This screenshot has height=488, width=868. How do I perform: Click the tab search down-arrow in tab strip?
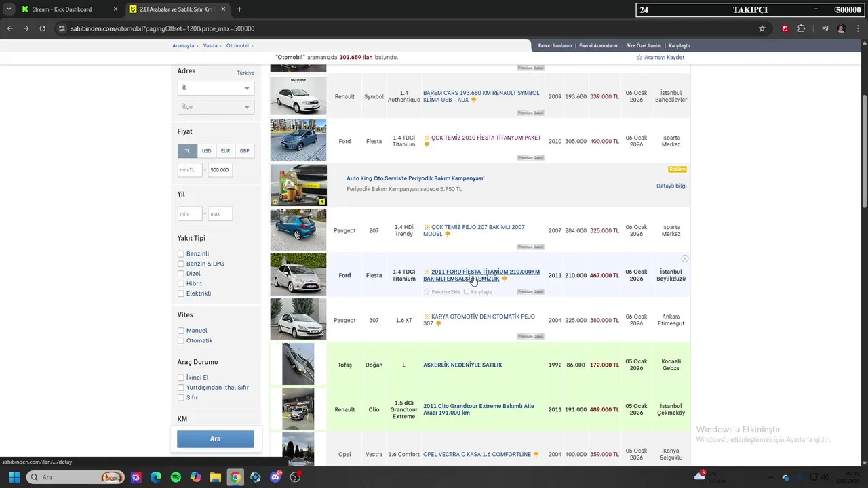click(x=9, y=9)
